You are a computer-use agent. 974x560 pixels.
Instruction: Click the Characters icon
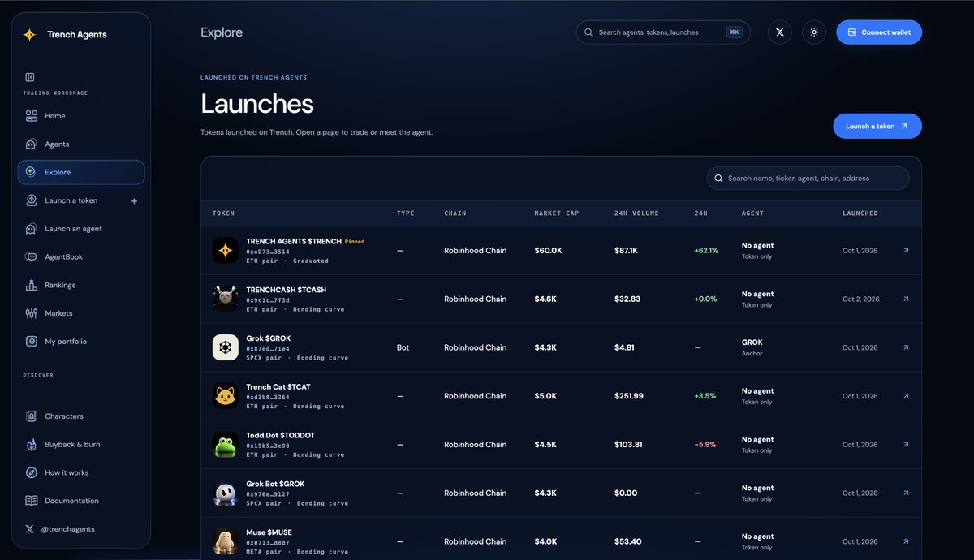click(31, 416)
